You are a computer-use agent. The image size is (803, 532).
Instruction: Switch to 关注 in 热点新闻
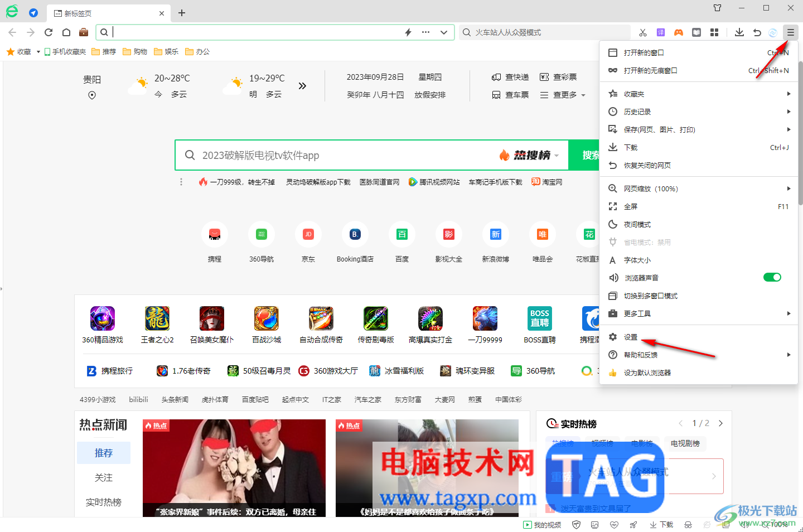[x=104, y=477]
